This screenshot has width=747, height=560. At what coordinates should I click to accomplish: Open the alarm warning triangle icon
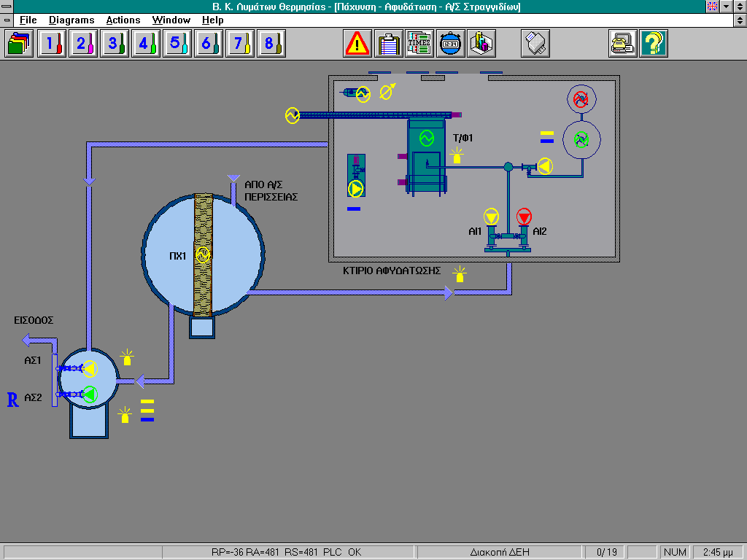click(x=357, y=44)
